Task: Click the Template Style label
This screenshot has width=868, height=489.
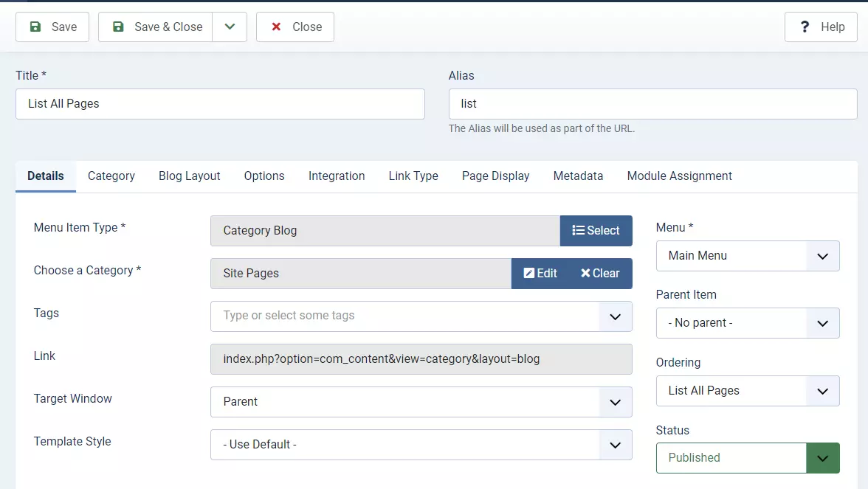Action: pyautogui.click(x=72, y=441)
